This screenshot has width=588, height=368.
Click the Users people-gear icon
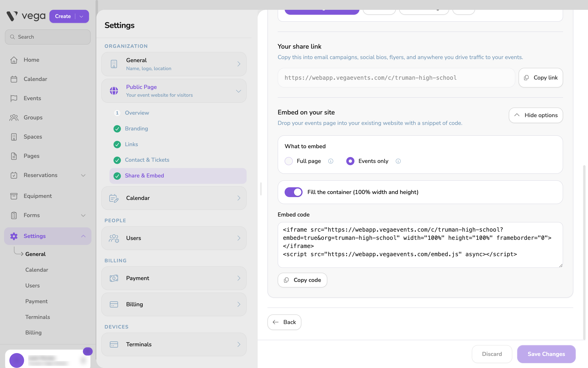[114, 238]
